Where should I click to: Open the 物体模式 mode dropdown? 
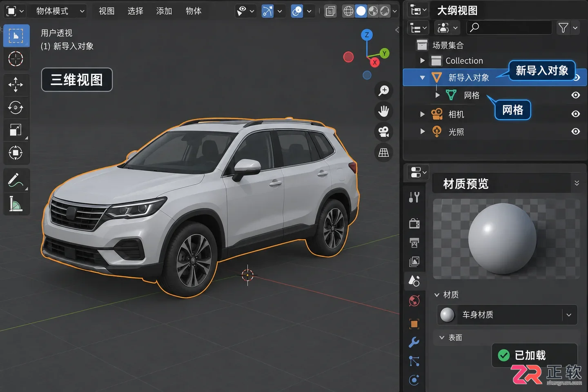click(60, 11)
